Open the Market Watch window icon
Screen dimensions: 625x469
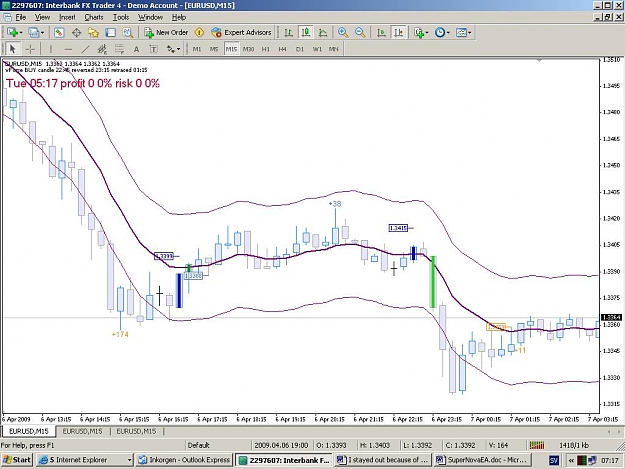[x=59, y=32]
